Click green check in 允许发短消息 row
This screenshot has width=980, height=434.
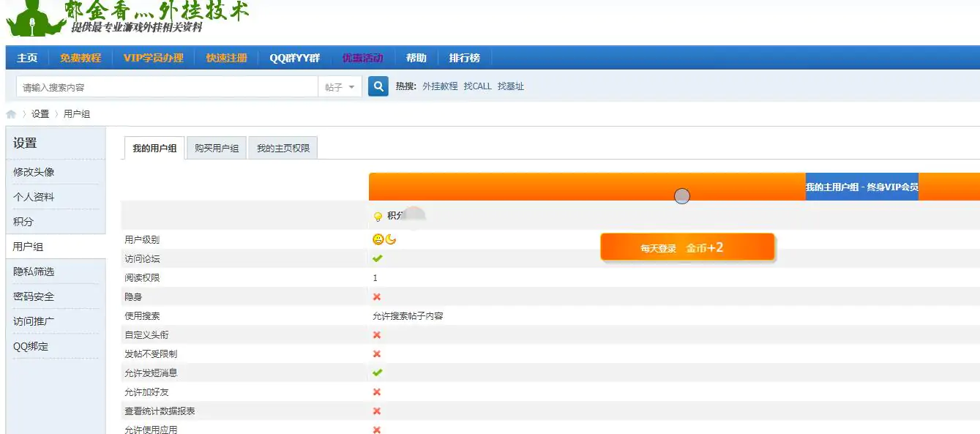point(377,373)
